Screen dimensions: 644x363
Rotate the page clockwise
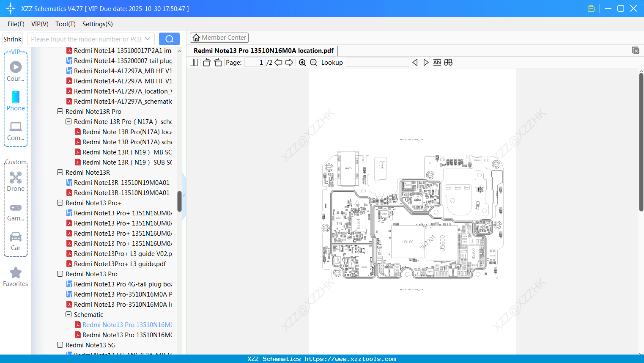(x=217, y=62)
